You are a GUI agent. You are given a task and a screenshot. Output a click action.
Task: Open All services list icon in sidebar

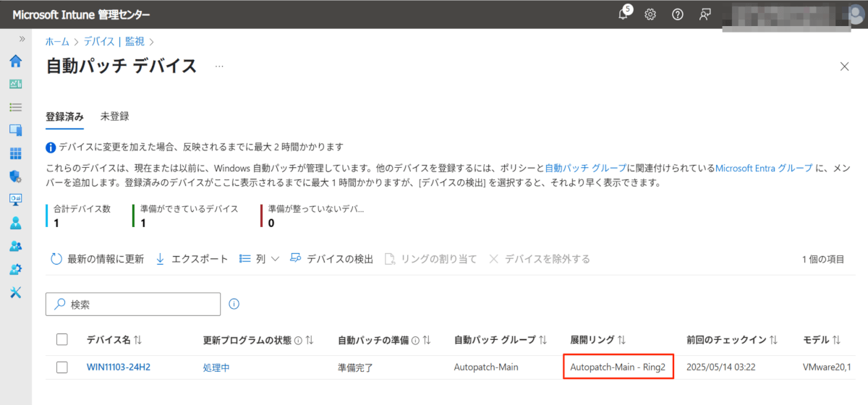click(x=15, y=107)
